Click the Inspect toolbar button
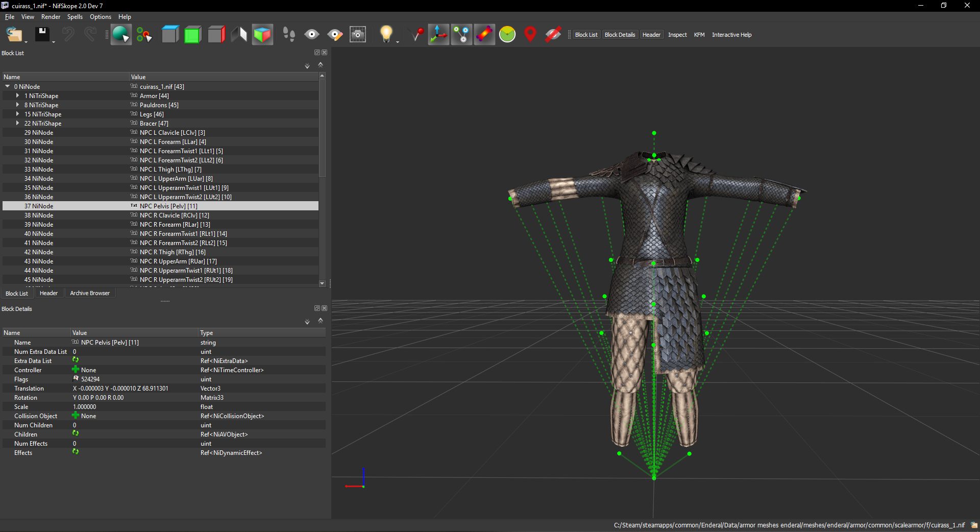The height and width of the screenshot is (532, 980). [x=677, y=35]
